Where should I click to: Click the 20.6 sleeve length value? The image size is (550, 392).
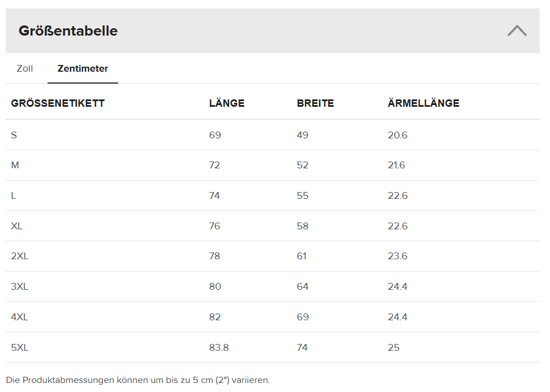[397, 135]
